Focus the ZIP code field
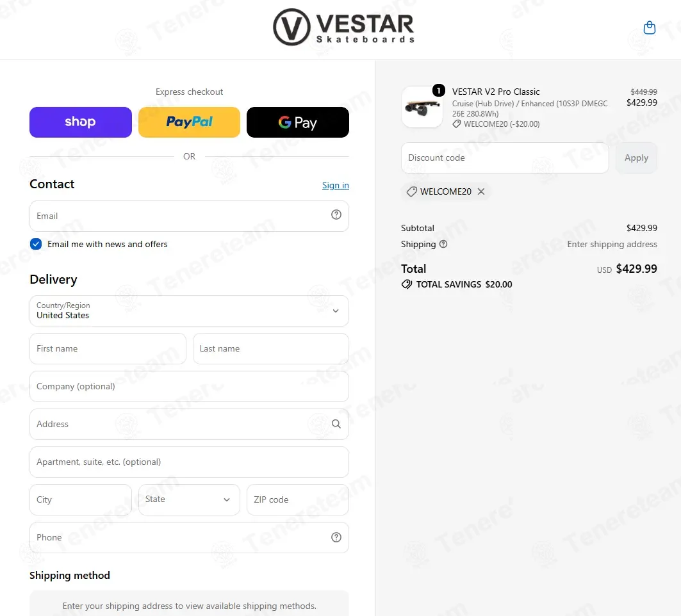 coord(297,499)
